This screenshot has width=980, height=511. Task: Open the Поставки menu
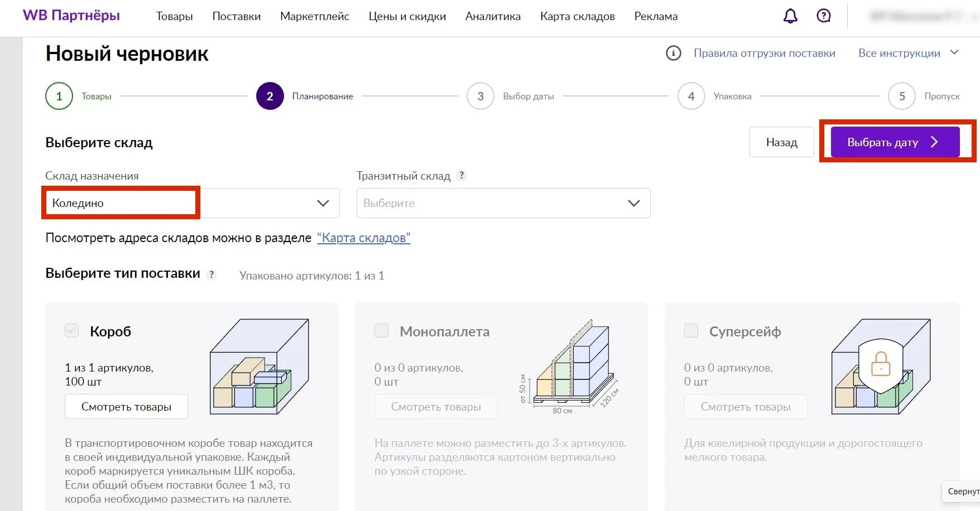click(x=237, y=16)
